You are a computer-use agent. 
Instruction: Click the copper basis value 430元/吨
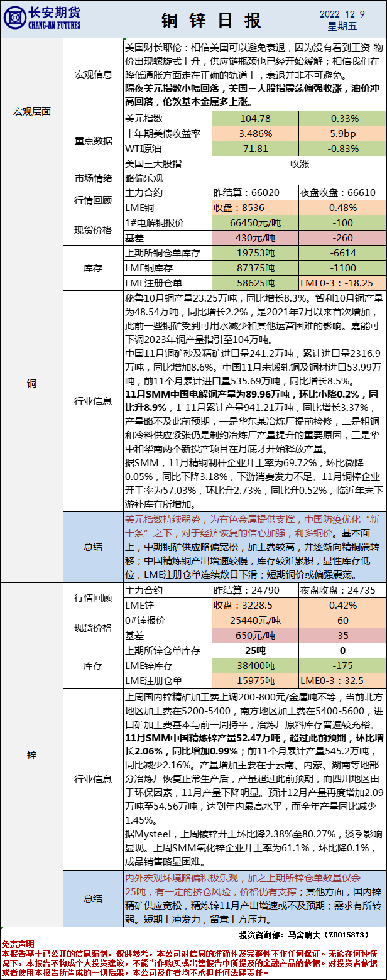point(255,237)
